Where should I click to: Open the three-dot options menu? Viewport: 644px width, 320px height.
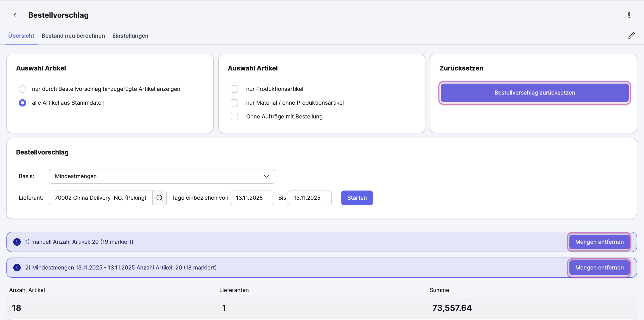(628, 15)
